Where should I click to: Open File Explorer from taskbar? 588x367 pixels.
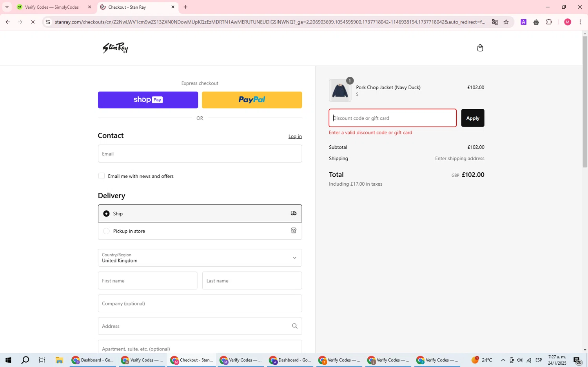(x=59, y=360)
